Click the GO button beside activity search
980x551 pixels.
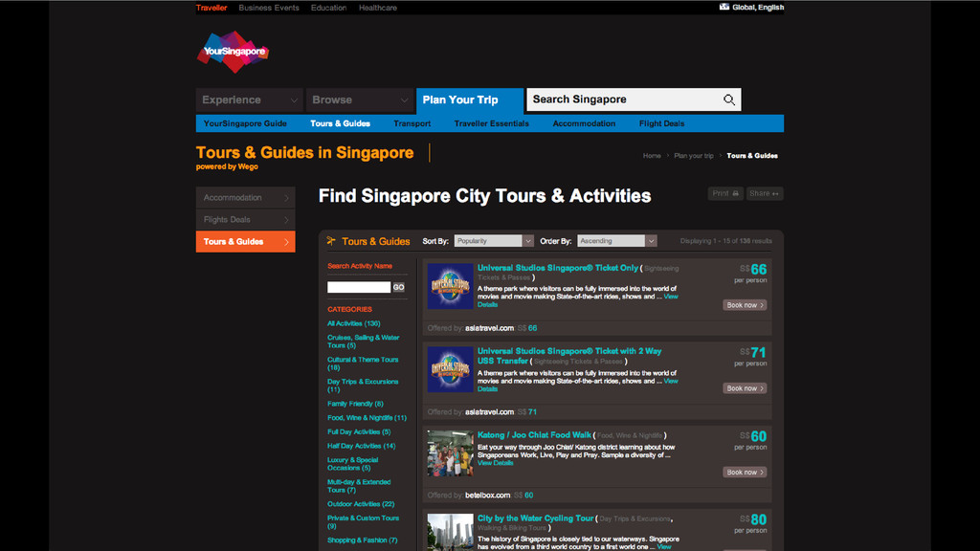point(399,287)
